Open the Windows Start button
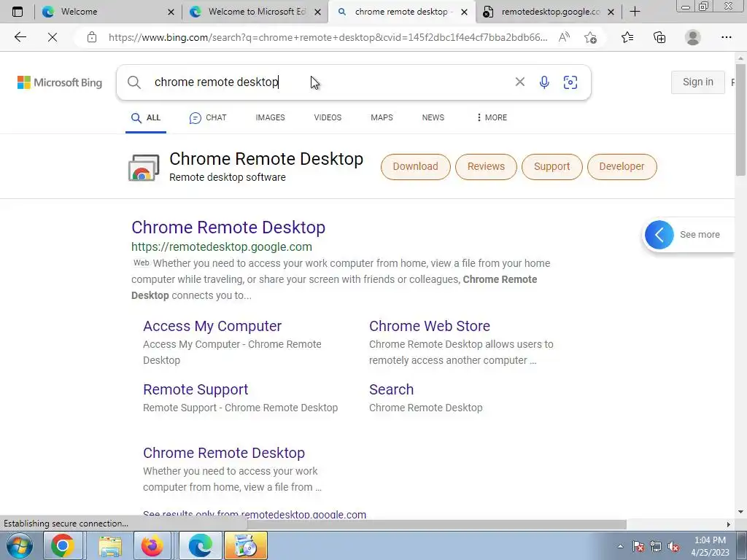The width and height of the screenshot is (747, 560). pos(19,545)
